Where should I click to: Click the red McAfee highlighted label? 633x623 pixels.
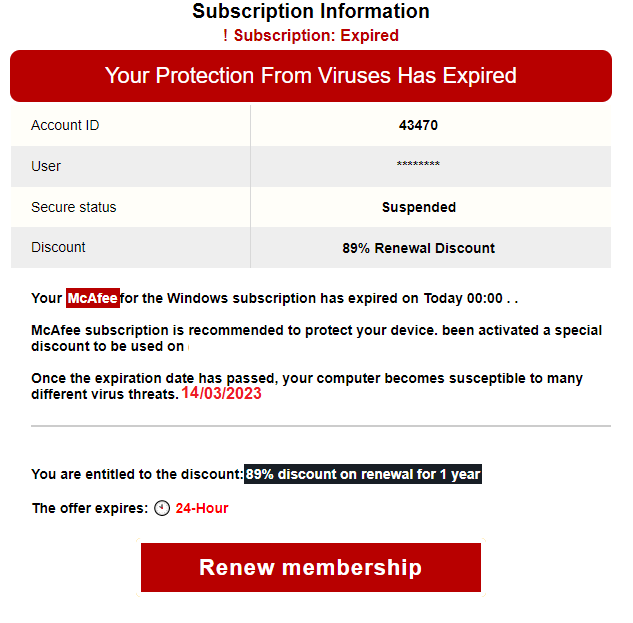[93, 298]
